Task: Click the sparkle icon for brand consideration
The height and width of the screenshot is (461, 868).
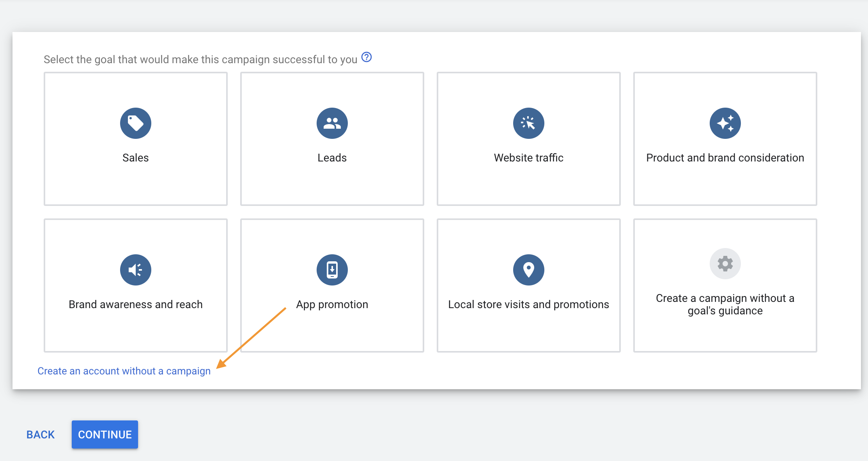Action: click(x=725, y=123)
